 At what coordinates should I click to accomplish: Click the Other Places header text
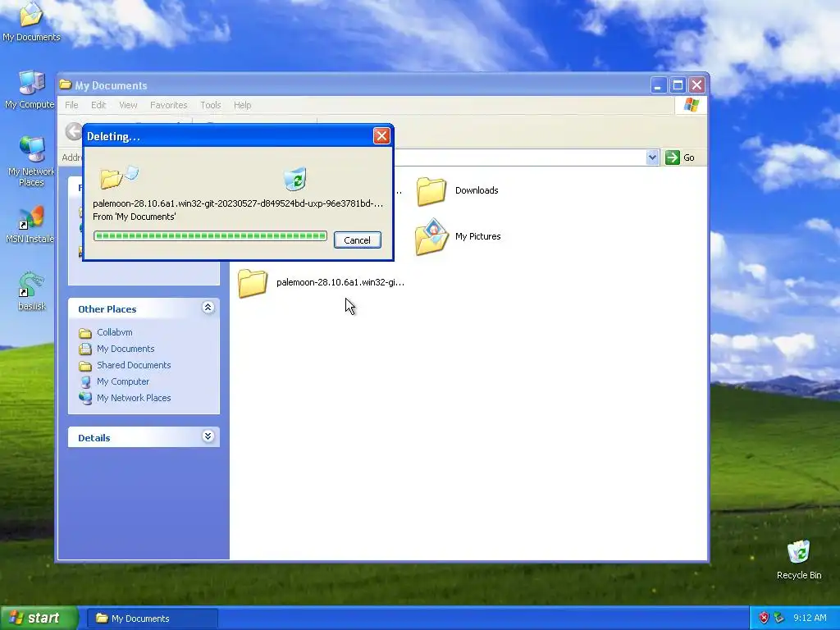point(107,309)
